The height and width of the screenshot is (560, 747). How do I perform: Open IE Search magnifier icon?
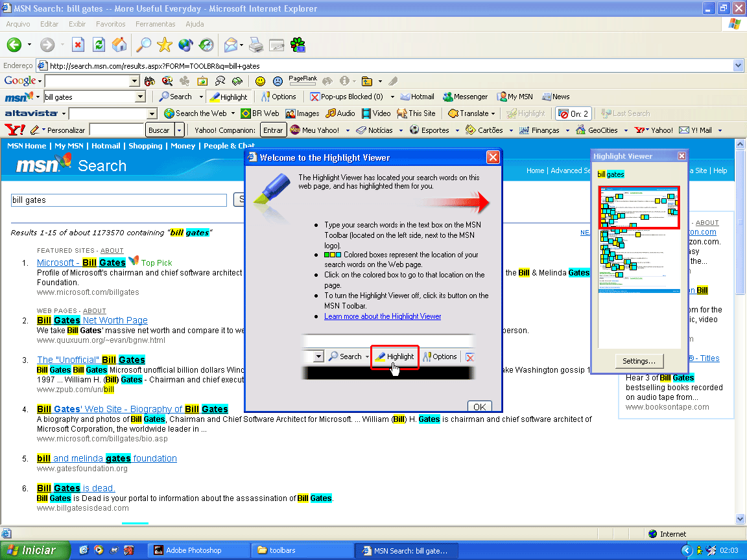(143, 45)
